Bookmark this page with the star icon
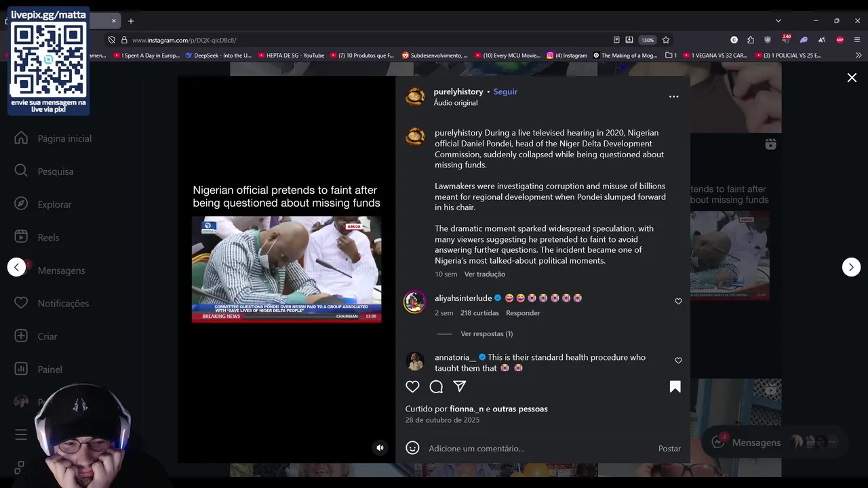The image size is (868, 488). click(x=666, y=40)
